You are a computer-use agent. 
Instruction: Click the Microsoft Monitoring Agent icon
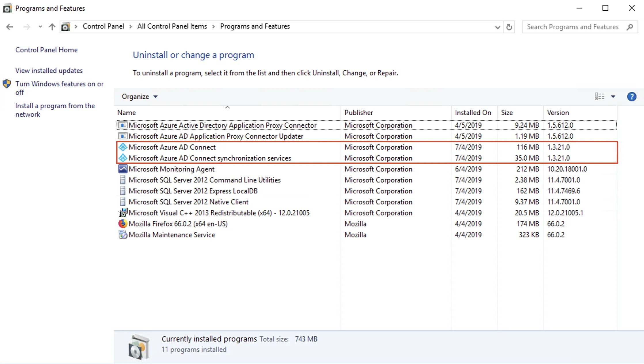123,169
